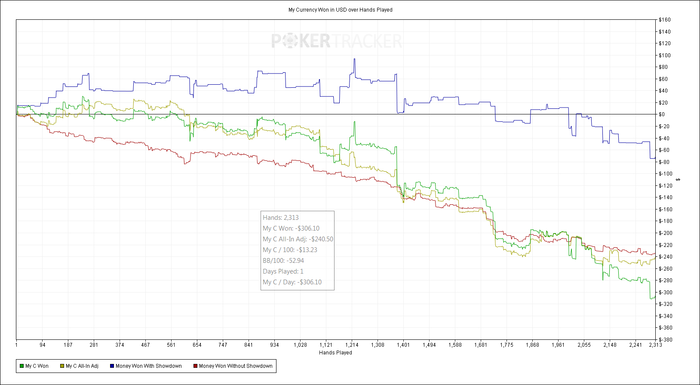Click 'My C / Day: -$306.10' line
700x385 pixels.
coord(292,282)
